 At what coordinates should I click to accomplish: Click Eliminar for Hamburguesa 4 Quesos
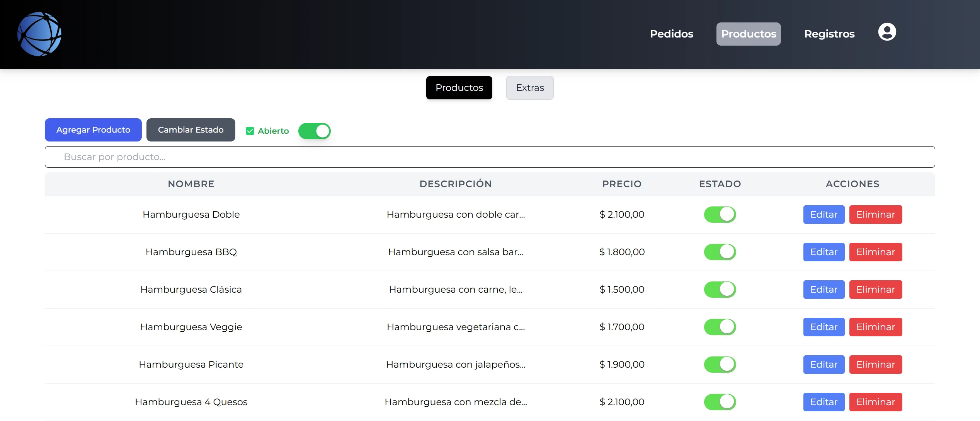876,402
